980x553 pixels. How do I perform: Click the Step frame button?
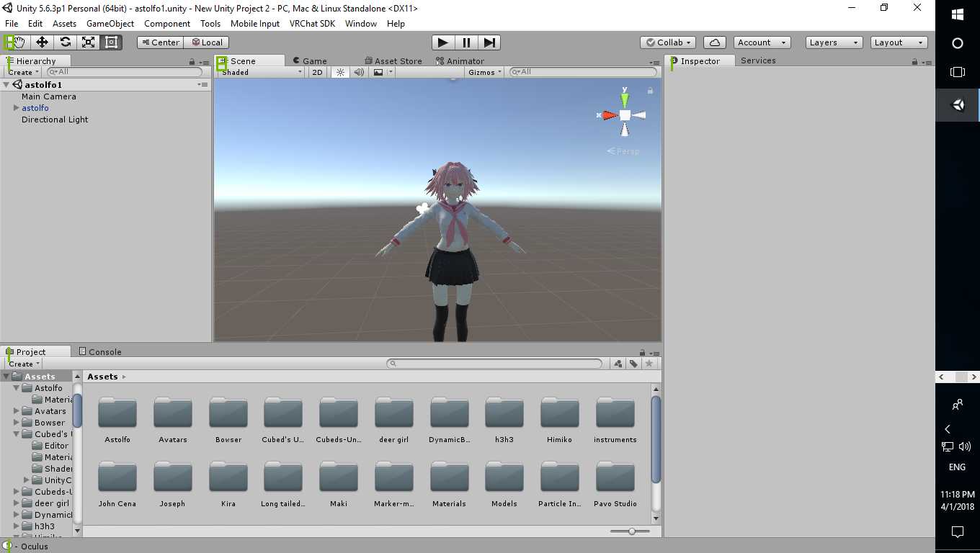pos(489,42)
